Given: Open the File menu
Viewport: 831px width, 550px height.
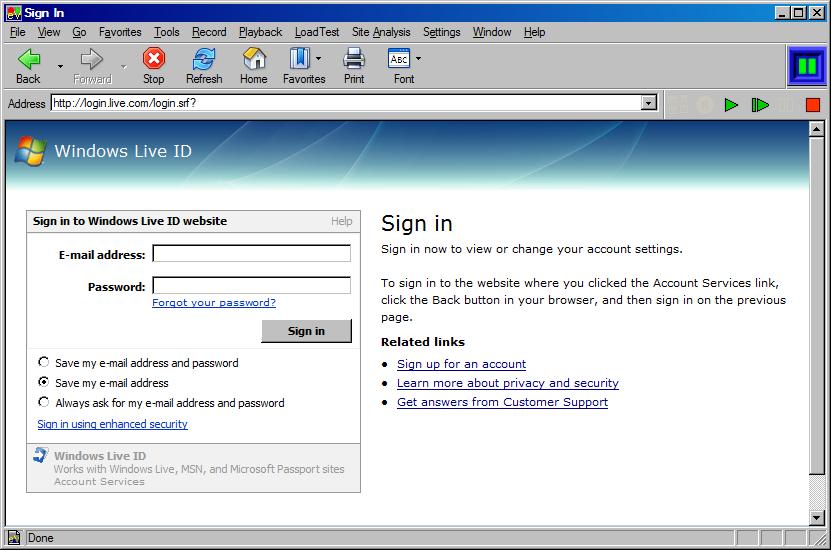Looking at the screenshot, I should pos(17,32).
